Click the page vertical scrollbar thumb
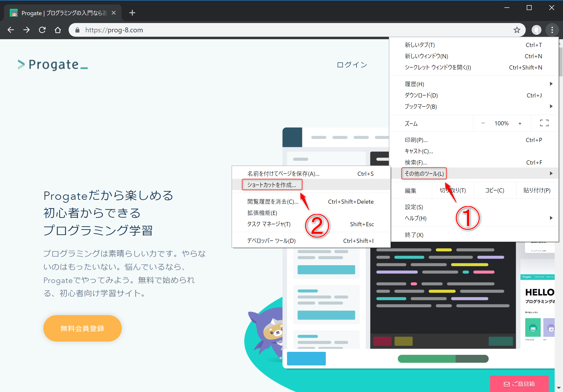Screen dimensions: 563x392 [x=561, y=62]
